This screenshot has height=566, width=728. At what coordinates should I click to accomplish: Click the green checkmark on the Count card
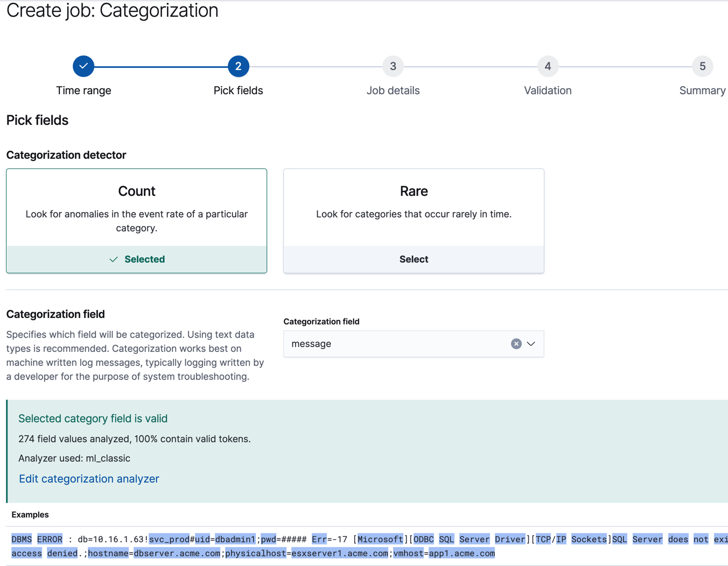coord(114,259)
